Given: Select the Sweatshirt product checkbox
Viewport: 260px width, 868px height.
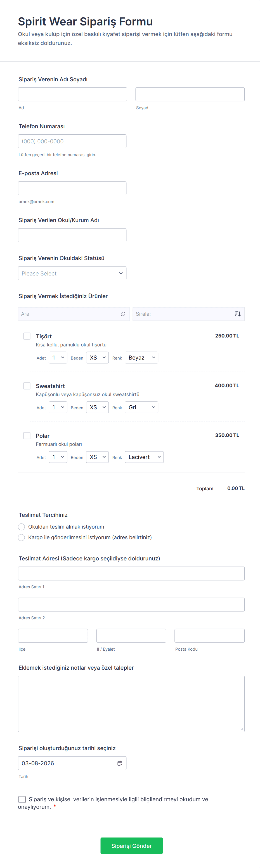Looking at the screenshot, I should [x=27, y=386].
